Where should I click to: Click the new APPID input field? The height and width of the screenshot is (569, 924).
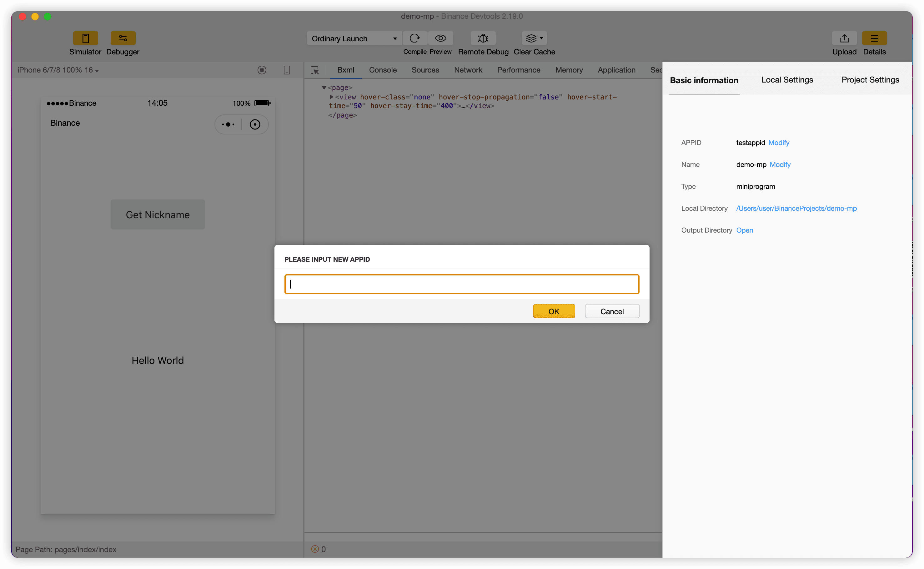[x=462, y=284]
